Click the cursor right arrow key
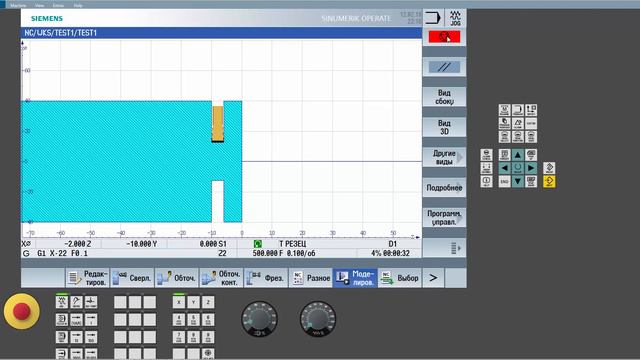This screenshot has width=640, height=360. point(531,168)
